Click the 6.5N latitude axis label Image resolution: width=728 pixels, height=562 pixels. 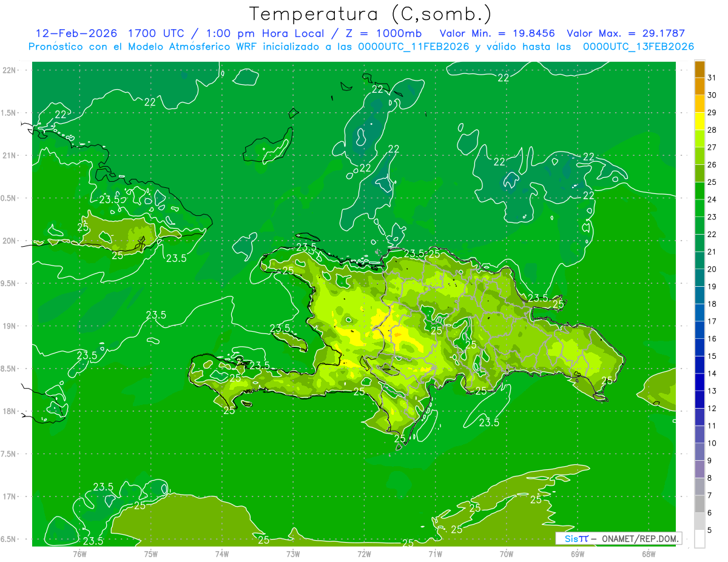point(8,539)
